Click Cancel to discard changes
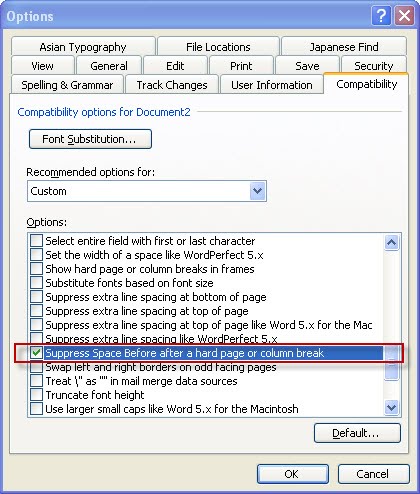420x494 pixels. point(373,474)
